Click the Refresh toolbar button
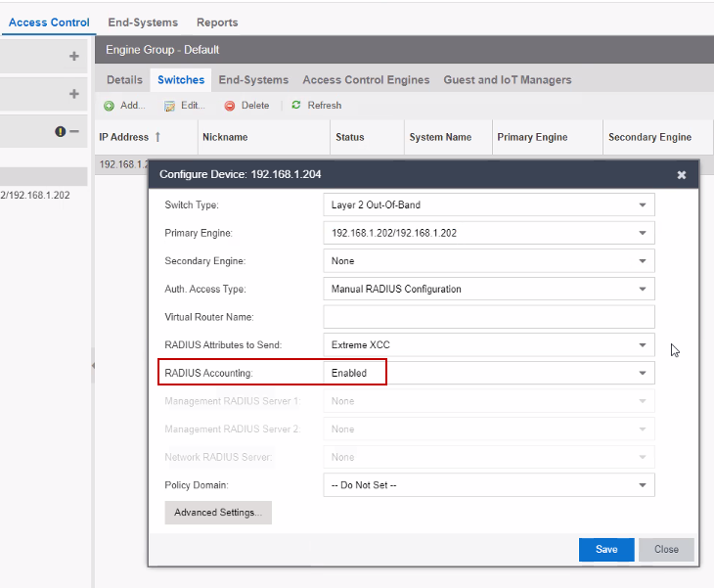Viewport: 714px width, 588px height. tap(317, 106)
